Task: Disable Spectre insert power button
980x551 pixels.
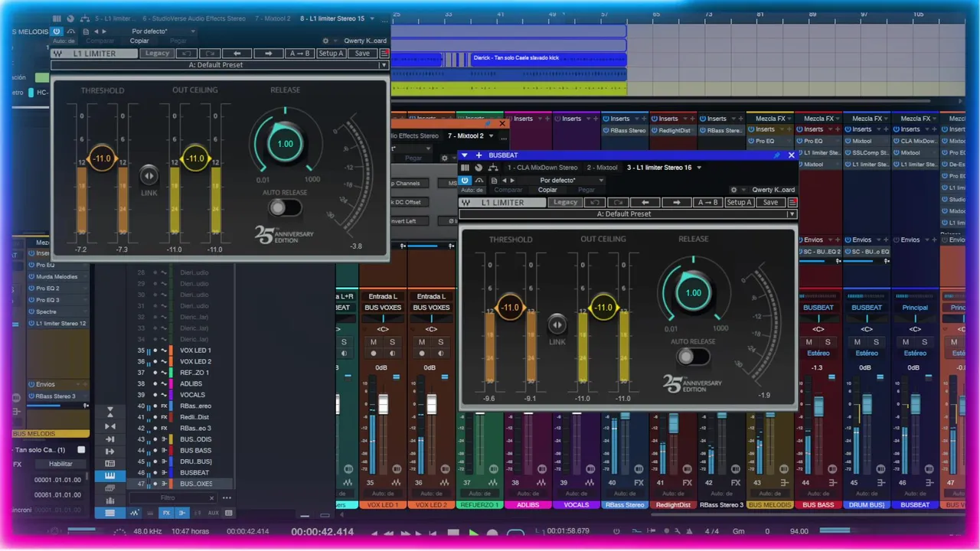Action: pos(31,311)
